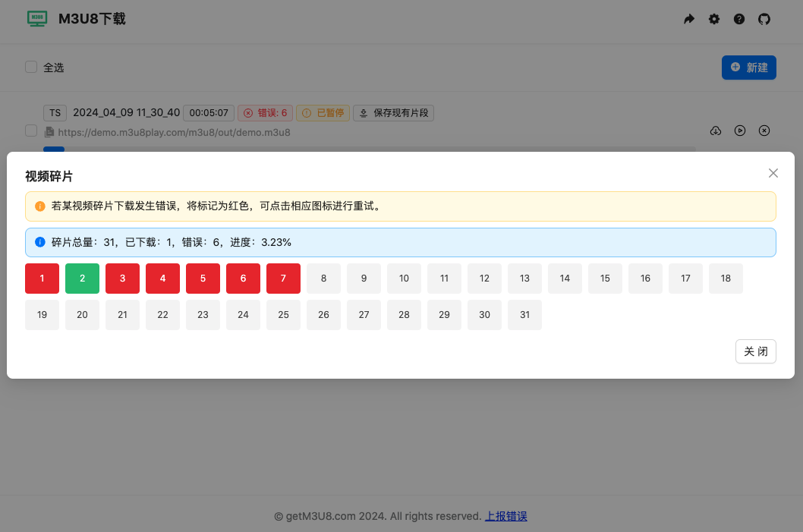Viewport: 803px width, 532px height.
Task: Resume the download with the play circle icon
Action: (x=739, y=131)
